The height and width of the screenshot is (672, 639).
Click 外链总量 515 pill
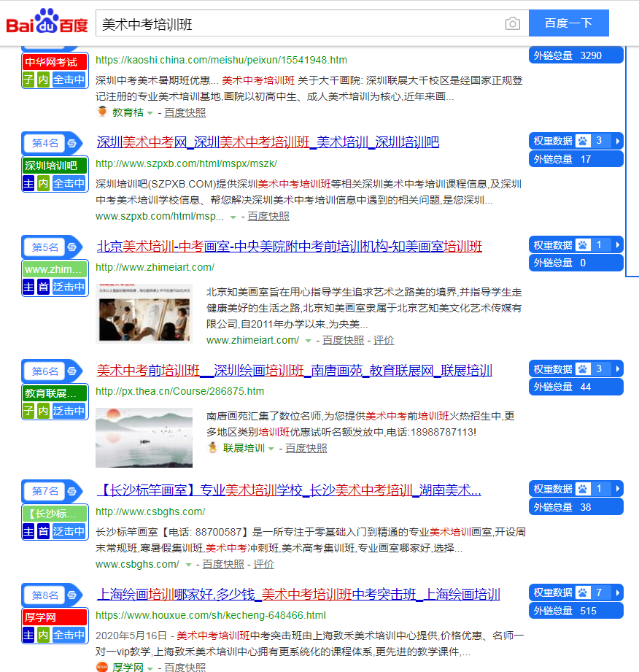pos(576,611)
